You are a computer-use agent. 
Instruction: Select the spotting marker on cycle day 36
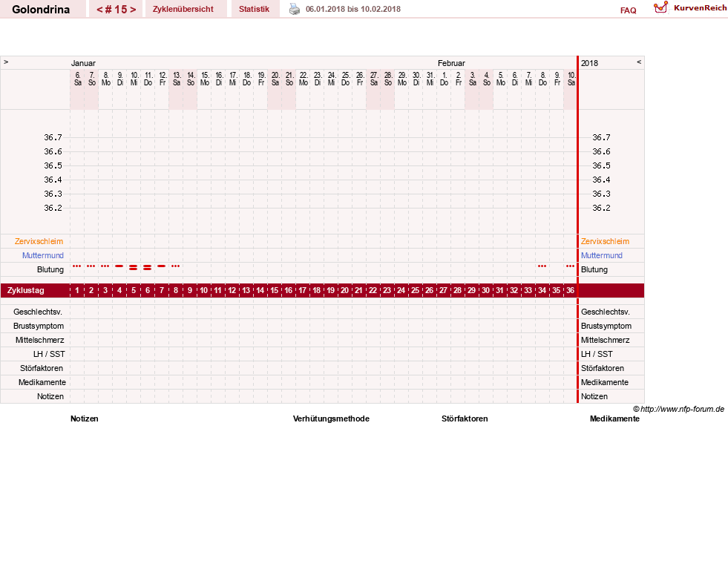coord(570,266)
